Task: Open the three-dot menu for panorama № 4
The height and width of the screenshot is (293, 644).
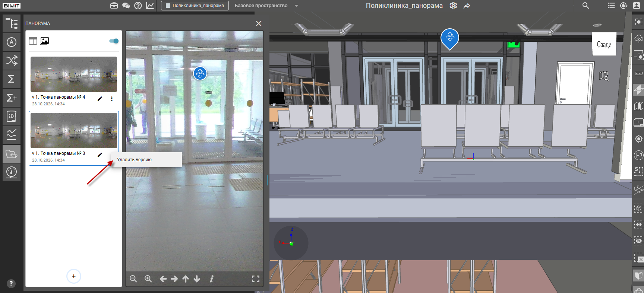Action: (112, 99)
